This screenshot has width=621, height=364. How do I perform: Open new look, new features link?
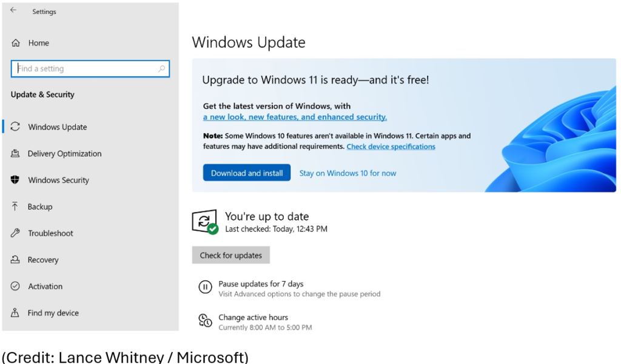click(295, 117)
